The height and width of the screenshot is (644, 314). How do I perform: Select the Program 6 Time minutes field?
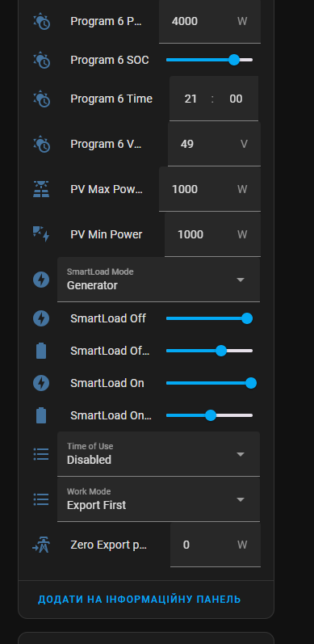coord(236,99)
